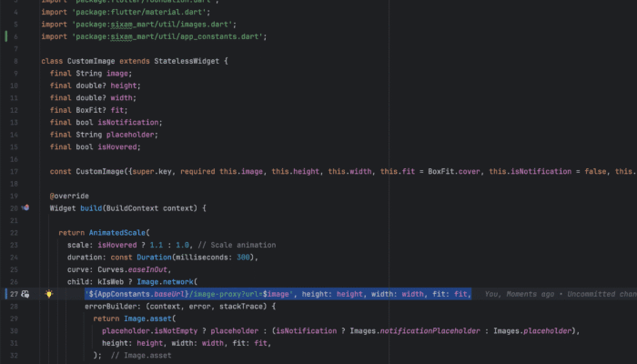Click Images.notificationPlaceholder on line 30
Viewport: 637px width, 364px height.
[x=415, y=330]
